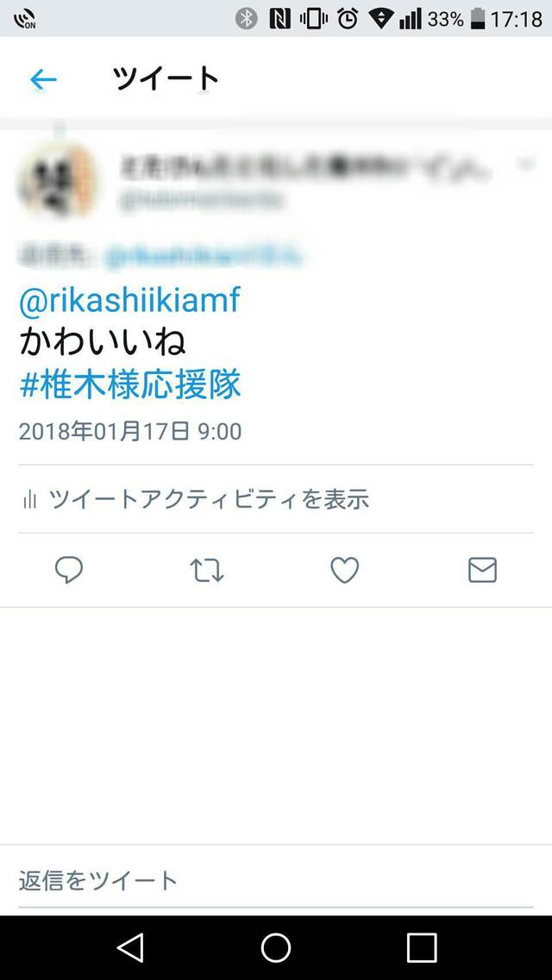552x980 pixels.
Task: Show ツイートアクティビティを表示 details
Action: click(x=209, y=499)
